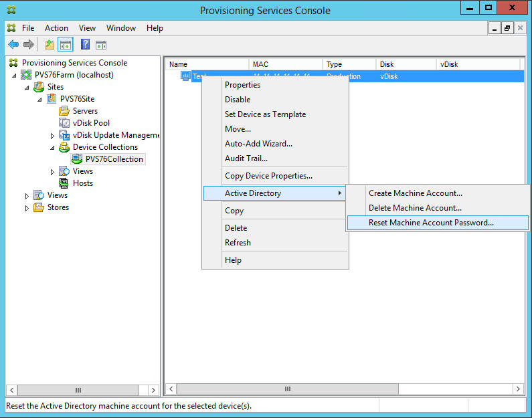Sort by the MAC column header
The image size is (532, 418).
click(x=286, y=64)
